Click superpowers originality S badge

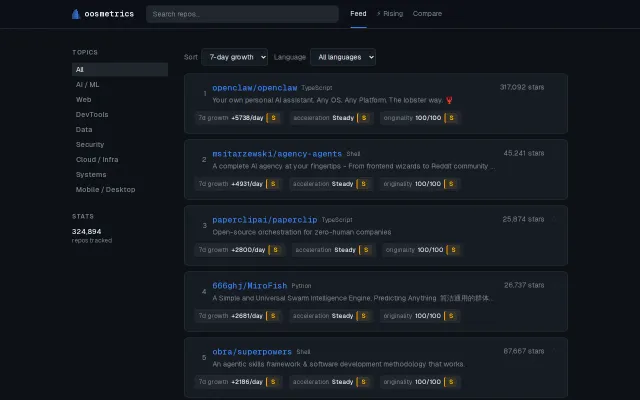pos(451,382)
